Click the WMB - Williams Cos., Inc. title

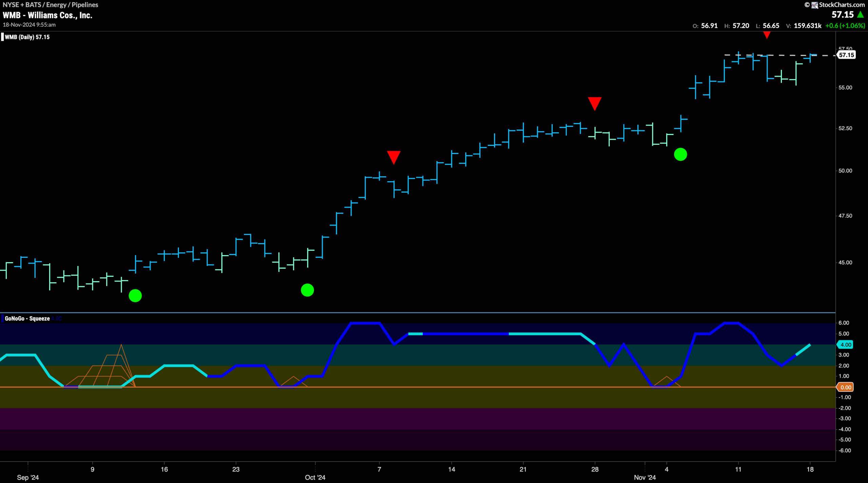tap(47, 15)
